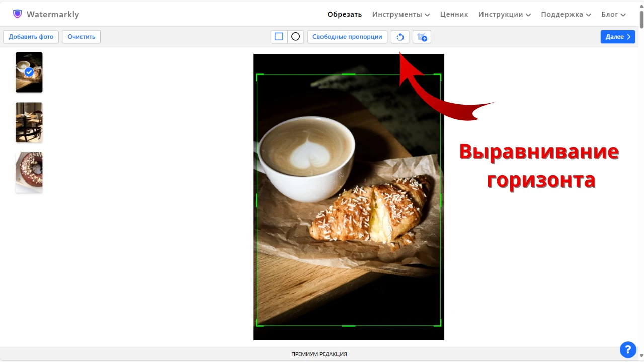644x362 pixels.
Task: Click the right middle crop edge handle
Action: (441, 200)
